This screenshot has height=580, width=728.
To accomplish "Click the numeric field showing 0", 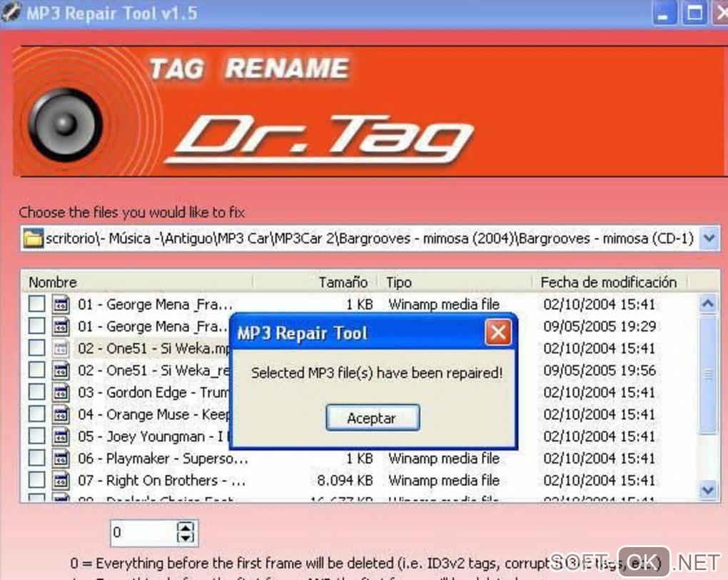I will tap(143, 532).
